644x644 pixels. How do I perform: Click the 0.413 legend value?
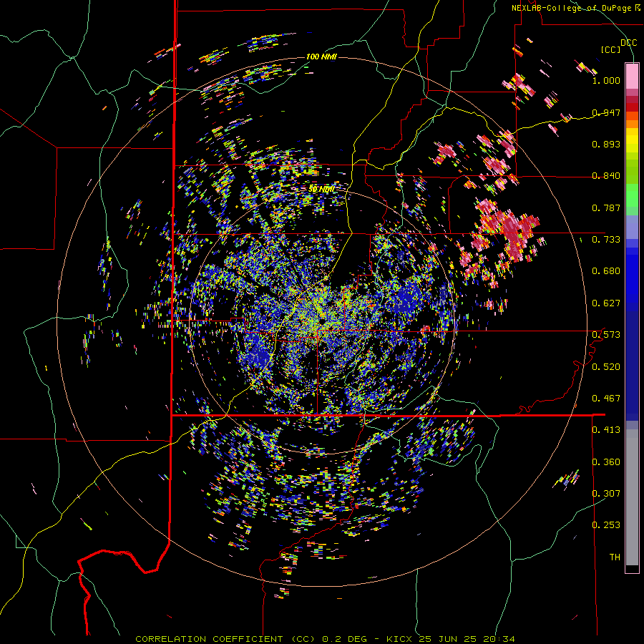tap(606, 430)
